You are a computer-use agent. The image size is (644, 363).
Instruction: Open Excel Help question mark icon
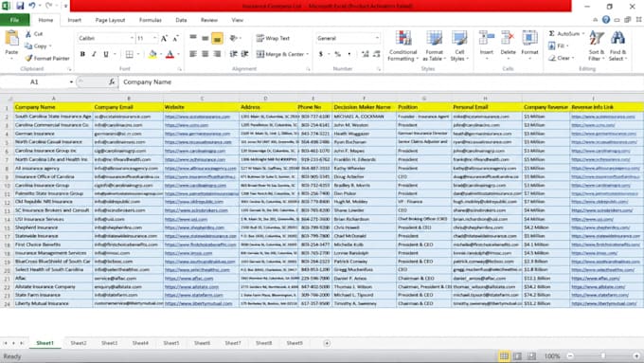[606, 20]
